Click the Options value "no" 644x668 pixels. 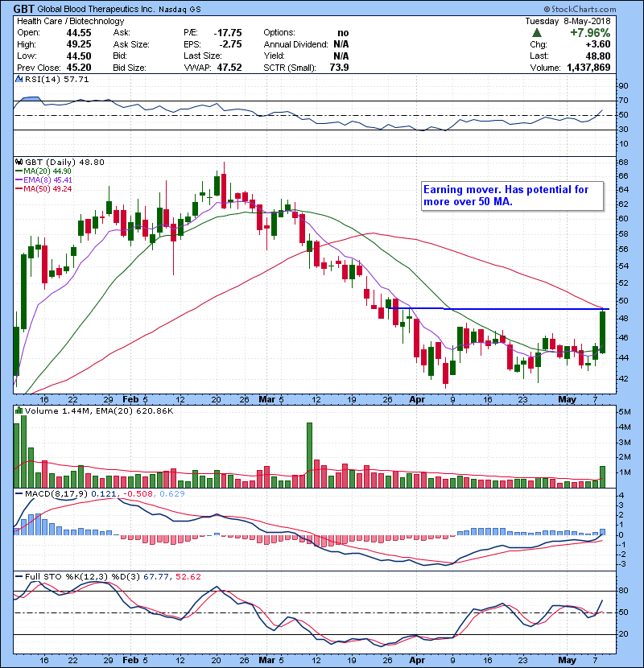click(x=343, y=33)
